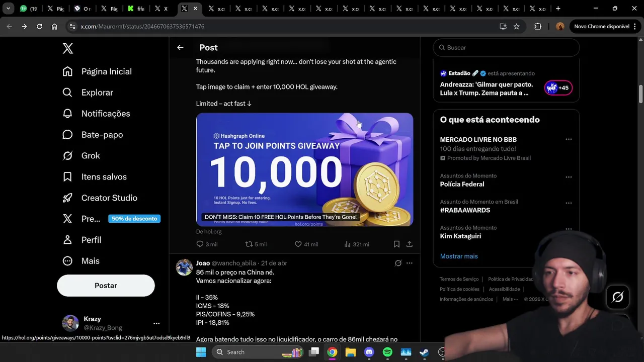Go to Página Inicial
Image resolution: width=644 pixels, height=362 pixels.
(x=97, y=71)
